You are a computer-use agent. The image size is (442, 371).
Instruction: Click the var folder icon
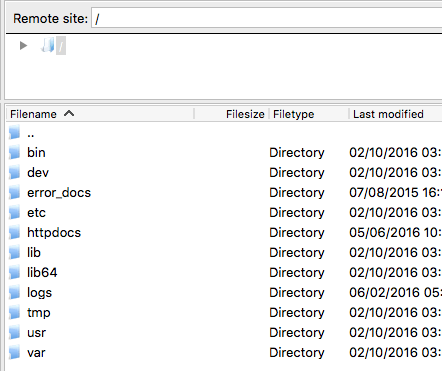(15, 352)
